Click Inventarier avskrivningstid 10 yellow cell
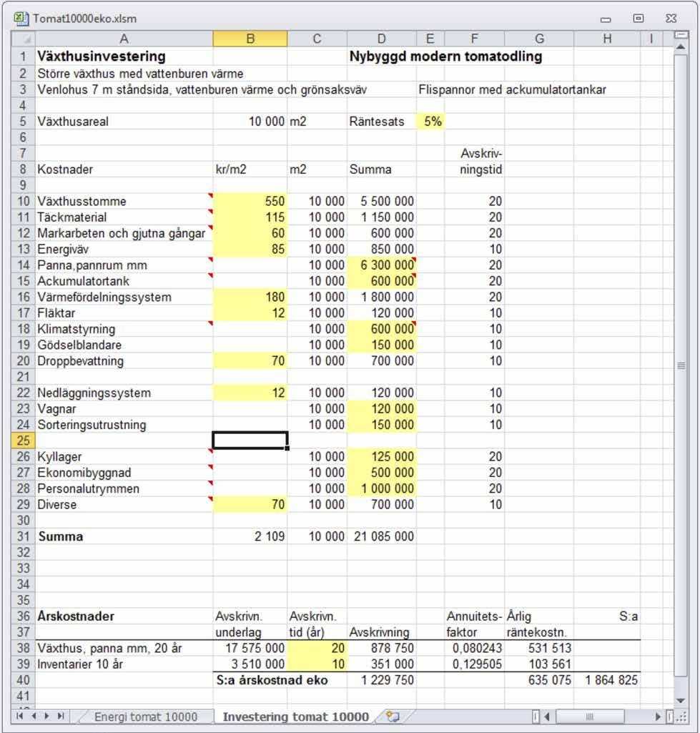The height and width of the screenshot is (733, 700). coord(317,664)
